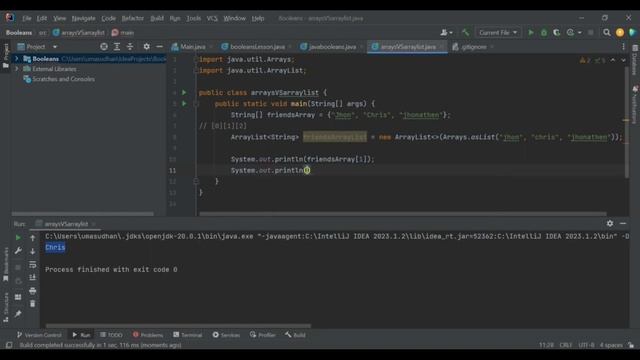
Task: Fold the main method code block
Action: 196,104
